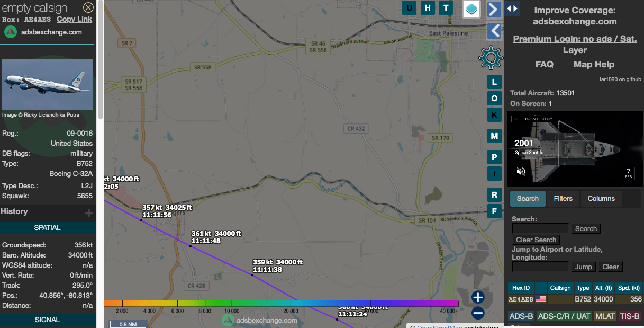The width and height of the screenshot is (644, 328).
Task: Click the TIS-B legend label
Action: click(630, 316)
